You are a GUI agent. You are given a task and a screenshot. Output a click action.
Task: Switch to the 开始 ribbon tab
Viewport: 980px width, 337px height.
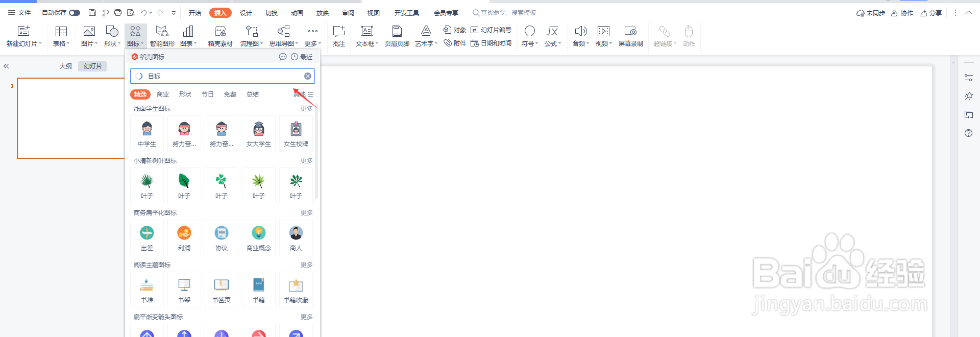pyautogui.click(x=194, y=13)
